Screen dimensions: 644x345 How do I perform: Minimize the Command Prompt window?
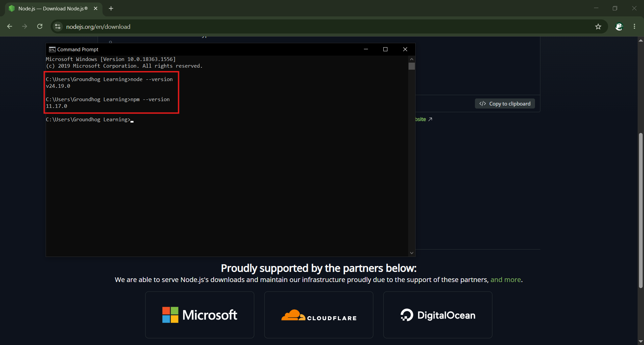tap(366, 49)
